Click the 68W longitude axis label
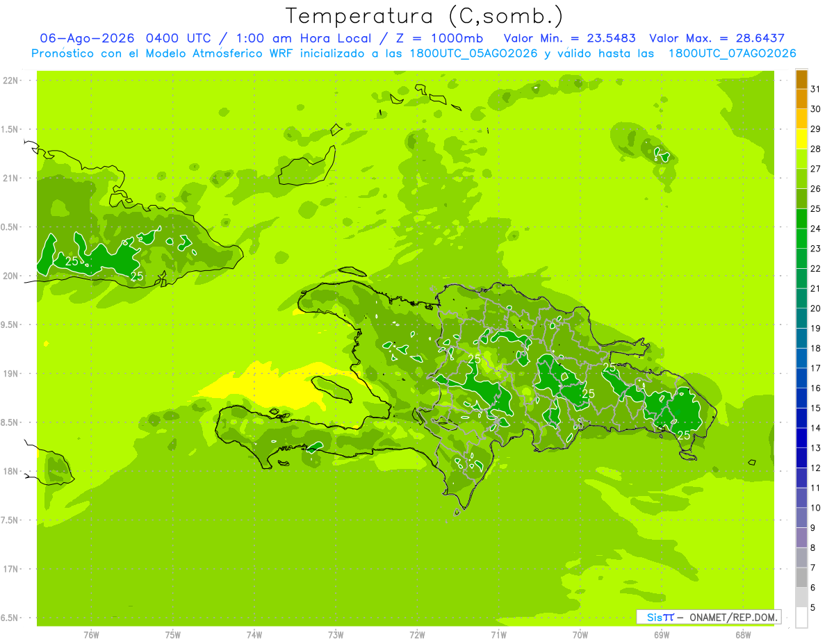The width and height of the screenshot is (834, 644). tap(742, 634)
